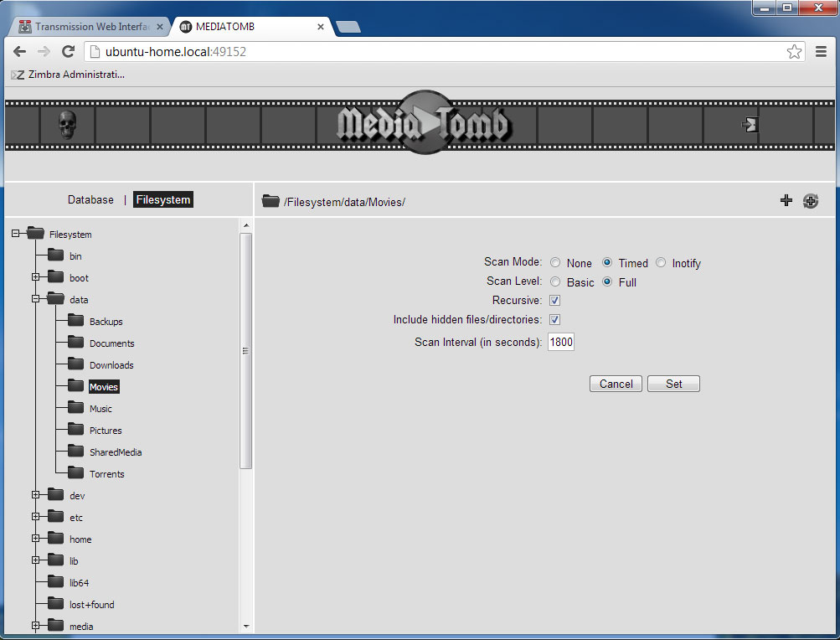Toggle the Recursive checkbox
Viewport: 840px width, 640px height.
554,300
